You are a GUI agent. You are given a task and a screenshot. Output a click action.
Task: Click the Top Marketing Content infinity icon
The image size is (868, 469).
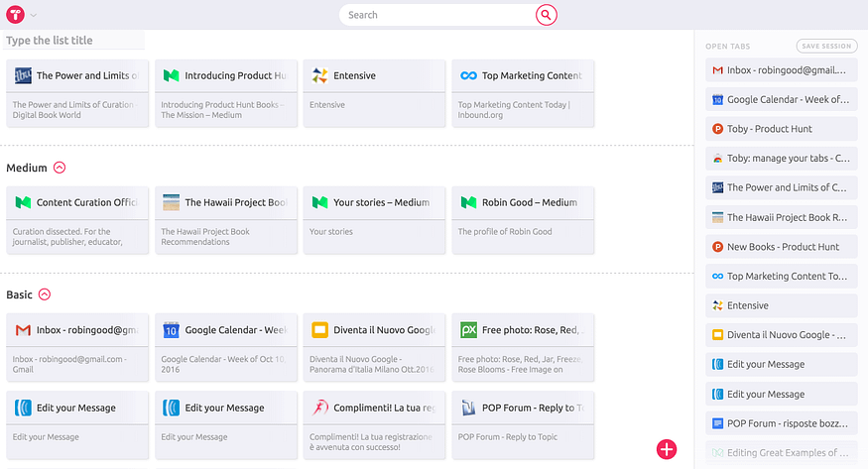[x=467, y=75]
